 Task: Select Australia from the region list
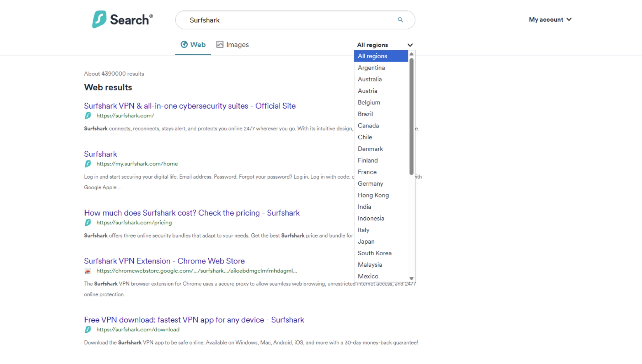[381, 79]
